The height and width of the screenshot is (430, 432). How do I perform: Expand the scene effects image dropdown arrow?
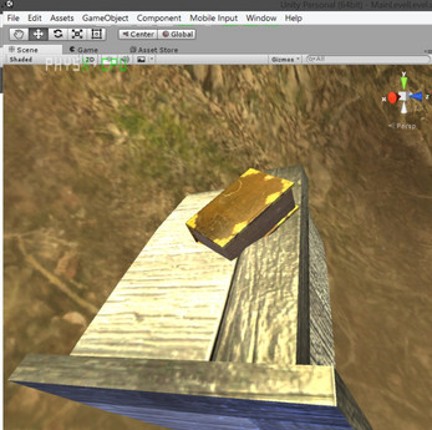(x=152, y=59)
